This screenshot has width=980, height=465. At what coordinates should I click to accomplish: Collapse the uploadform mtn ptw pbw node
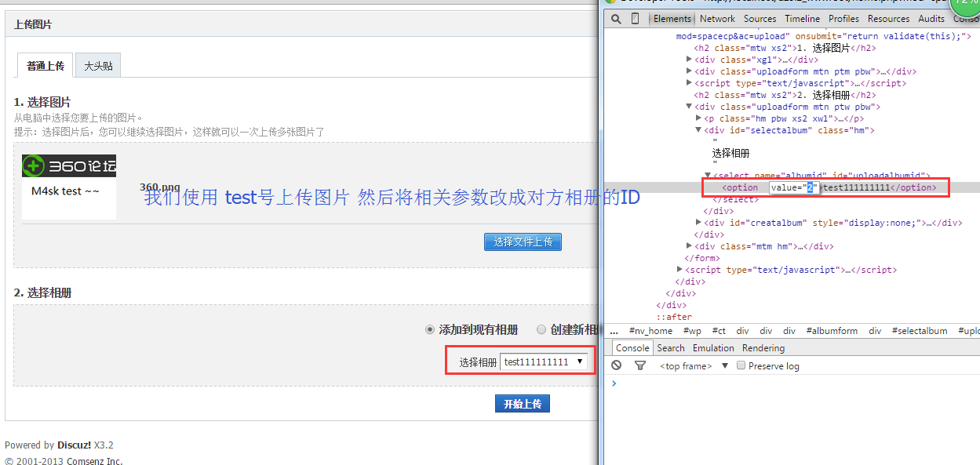[690, 107]
